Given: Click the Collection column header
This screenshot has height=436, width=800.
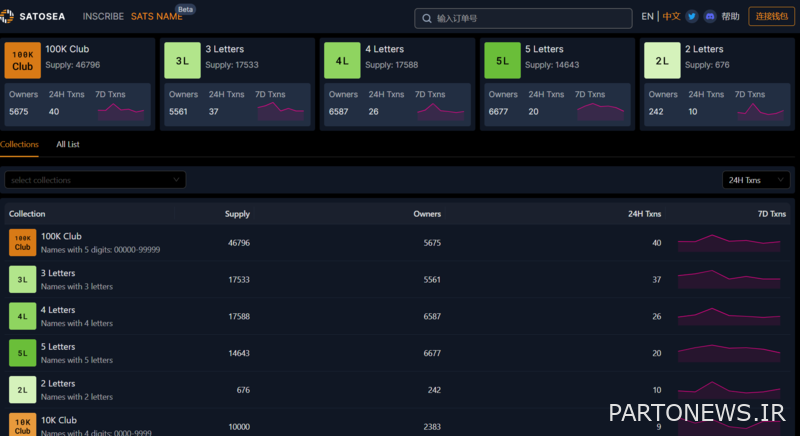Looking at the screenshot, I should click(27, 214).
